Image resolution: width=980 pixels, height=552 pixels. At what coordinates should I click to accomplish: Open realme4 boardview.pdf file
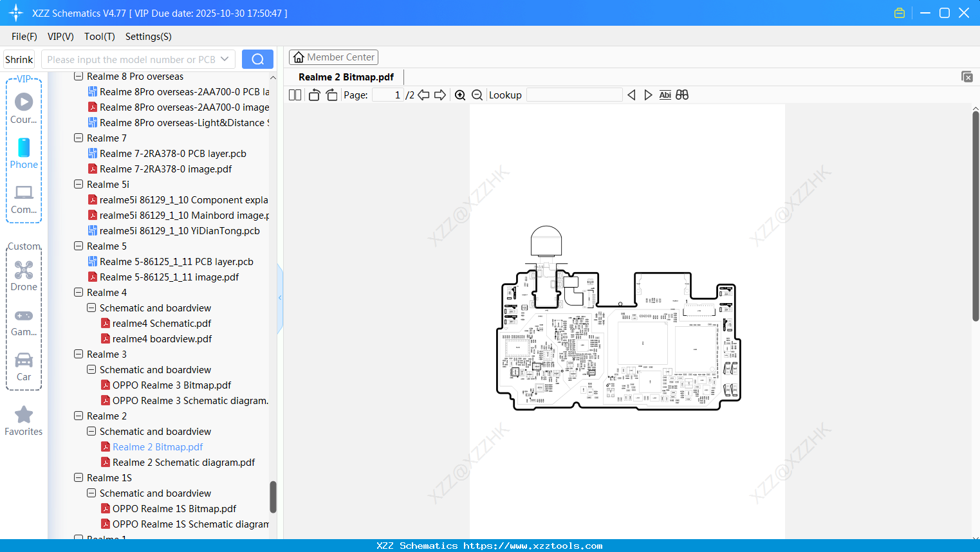click(162, 339)
